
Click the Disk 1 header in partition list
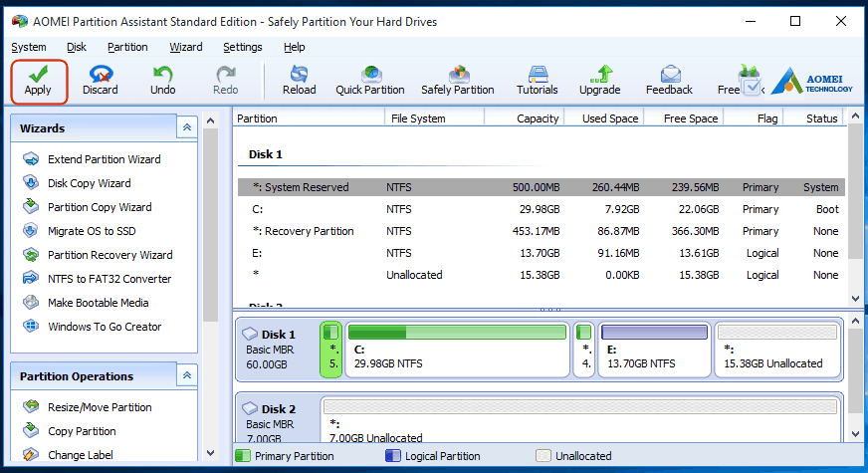(x=266, y=154)
